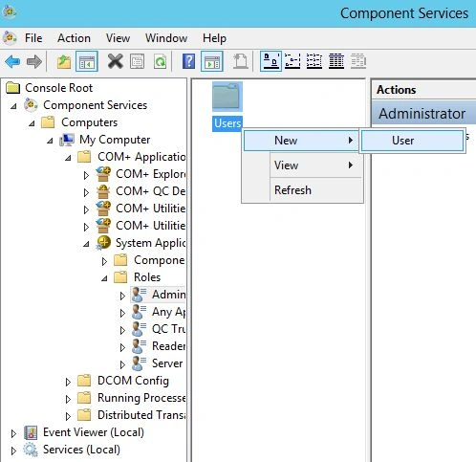Expand the Any Application role
This screenshot has height=462, width=476.
pos(122,313)
